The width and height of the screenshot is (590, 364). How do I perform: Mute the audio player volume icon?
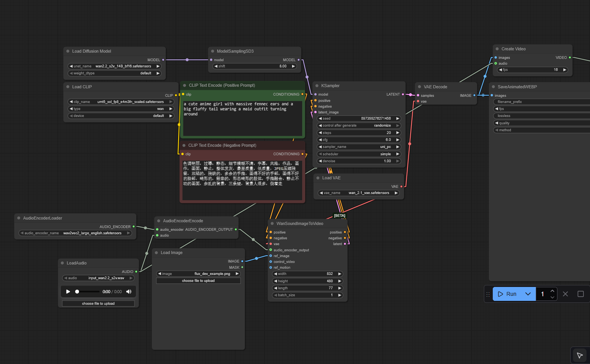pyautogui.click(x=129, y=292)
